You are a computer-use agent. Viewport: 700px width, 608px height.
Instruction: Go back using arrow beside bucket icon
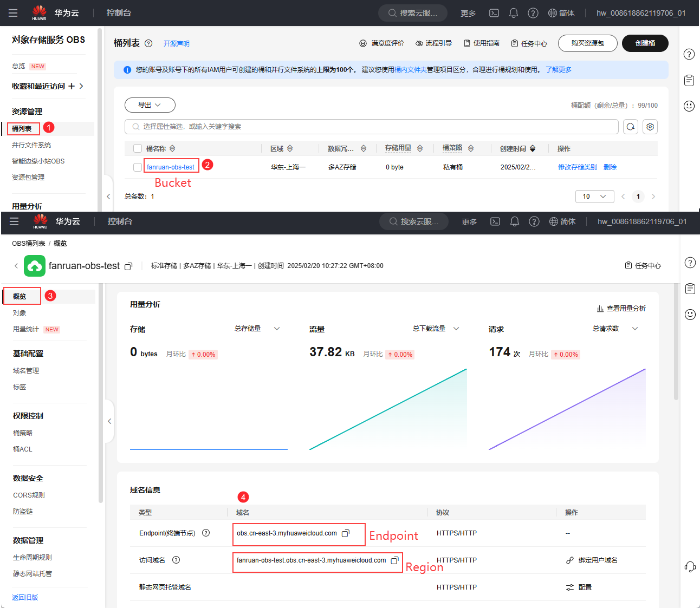pos(16,266)
